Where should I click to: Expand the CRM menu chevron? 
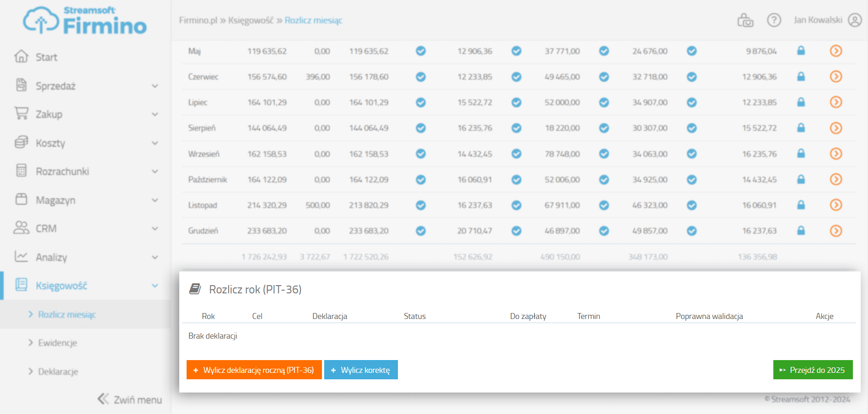155,228
